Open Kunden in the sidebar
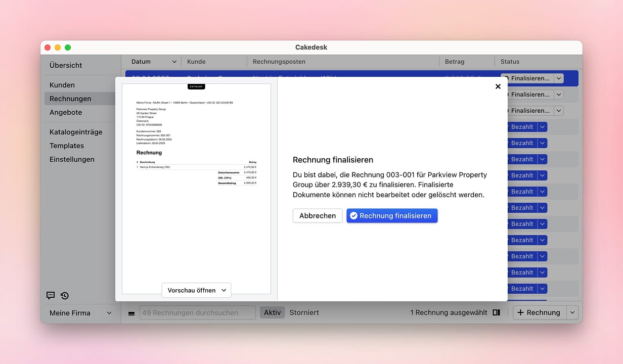 coord(62,85)
